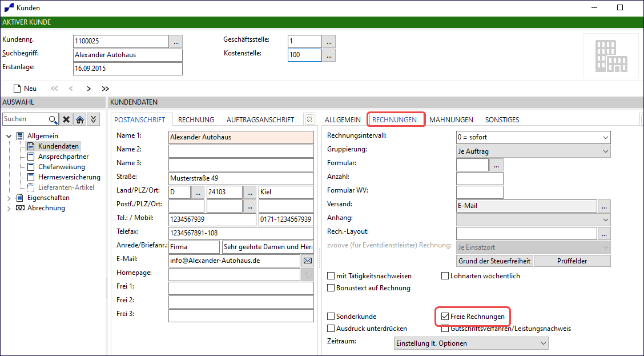Viewport: 644px width, 356px height.
Task: Open the MAHNUNGEN tab
Action: pos(451,119)
